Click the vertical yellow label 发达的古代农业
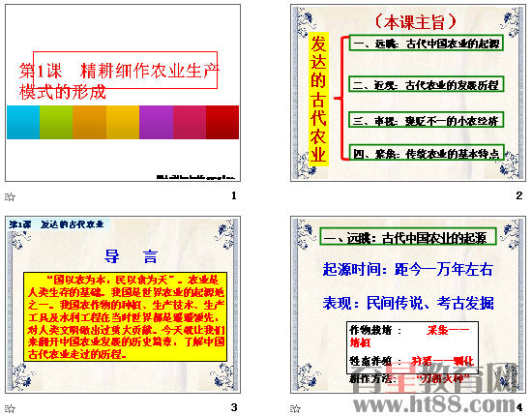 tap(318, 99)
